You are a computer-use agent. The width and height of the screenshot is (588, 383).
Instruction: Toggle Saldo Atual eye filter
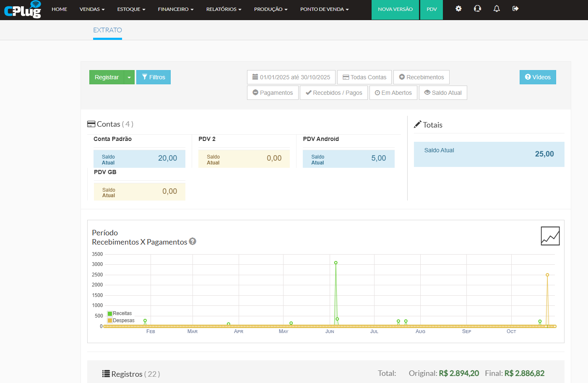pyautogui.click(x=443, y=93)
